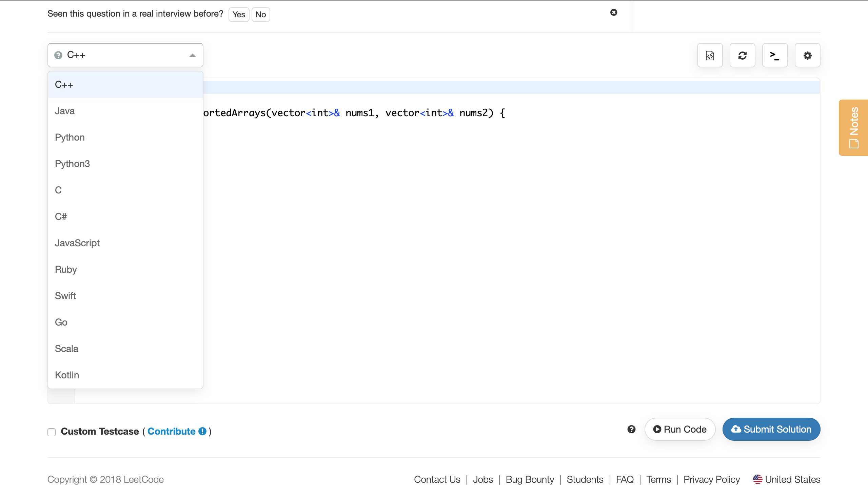This screenshot has height=500, width=868.
Task: Pick C from the language list
Action: 125,190
